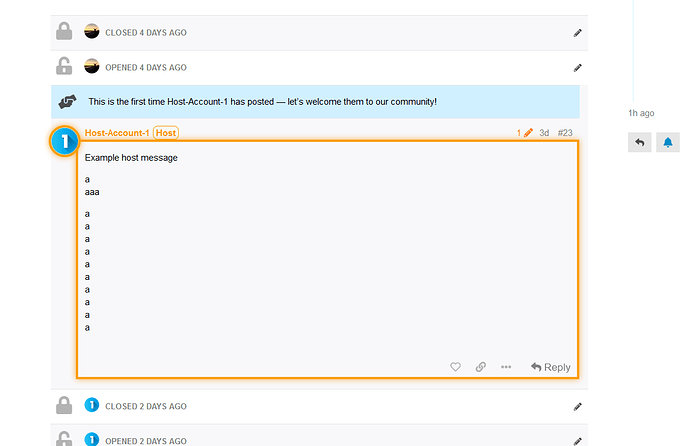
Task: Edit the Closed 2 days ago action with pencil
Action: [x=577, y=407]
